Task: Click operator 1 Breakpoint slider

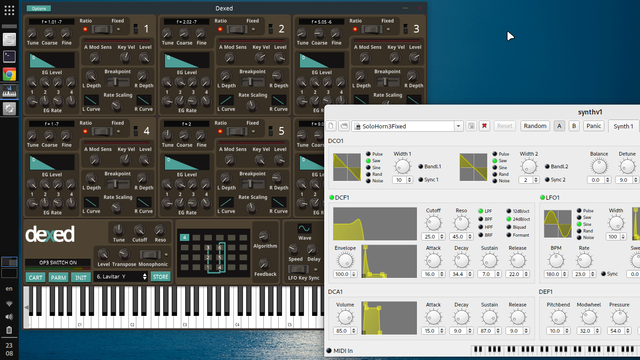Action: pos(117,81)
